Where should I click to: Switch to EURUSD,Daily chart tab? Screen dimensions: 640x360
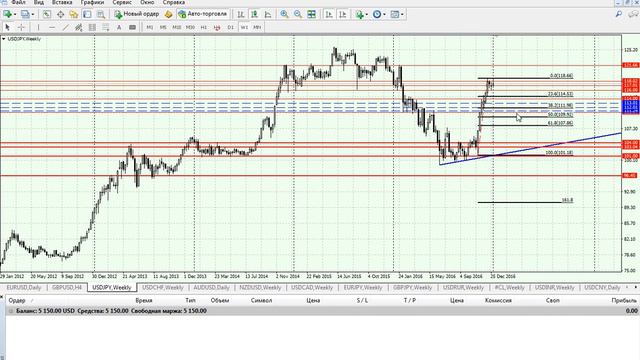(x=24, y=287)
